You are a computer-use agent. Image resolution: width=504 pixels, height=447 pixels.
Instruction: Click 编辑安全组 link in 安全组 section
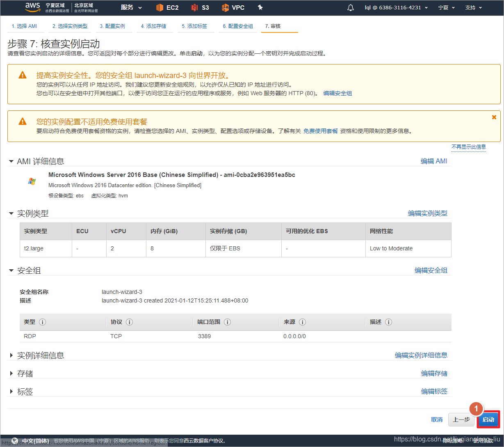431,270
